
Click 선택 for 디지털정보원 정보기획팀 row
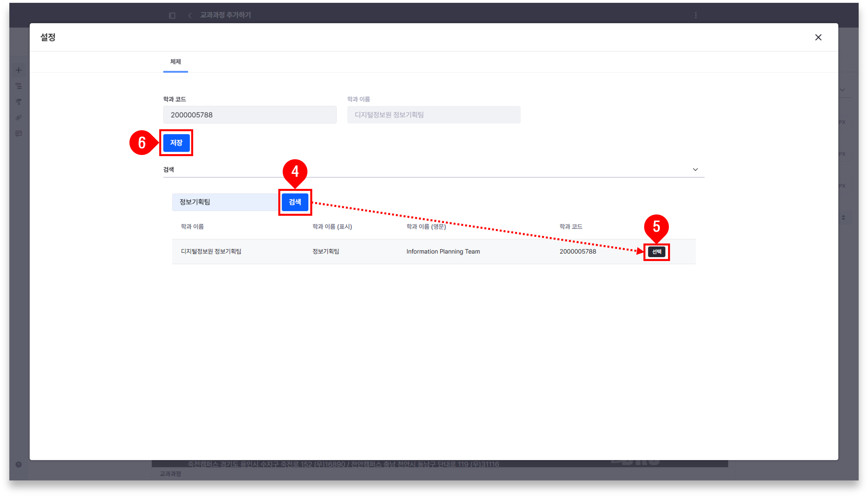pos(656,252)
